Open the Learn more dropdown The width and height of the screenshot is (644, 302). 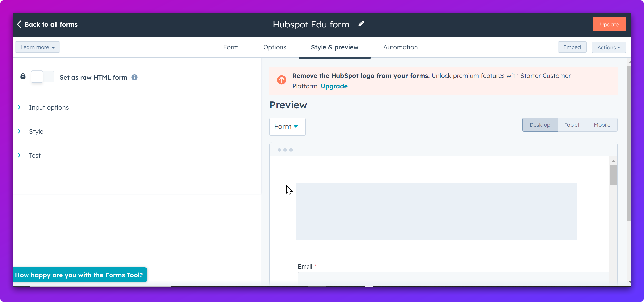(x=38, y=47)
